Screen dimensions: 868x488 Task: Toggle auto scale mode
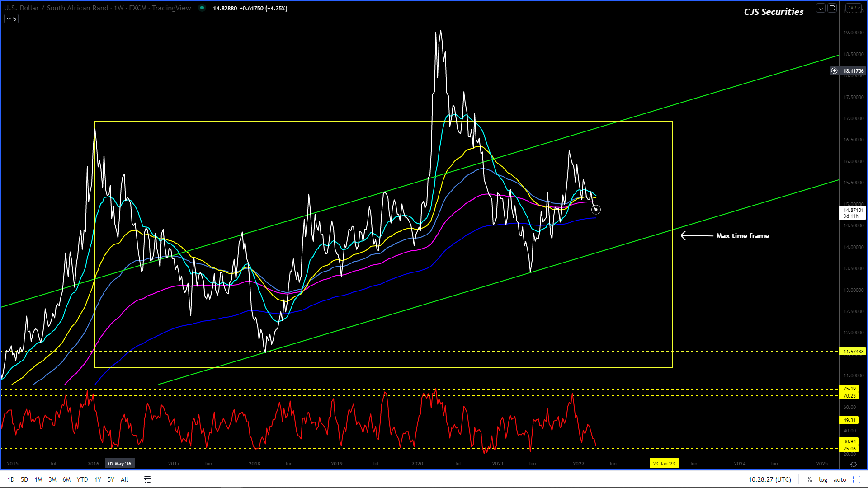tap(840, 479)
